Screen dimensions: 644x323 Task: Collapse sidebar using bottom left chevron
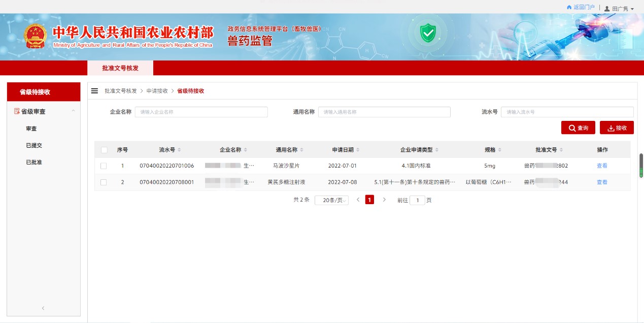[43, 308]
